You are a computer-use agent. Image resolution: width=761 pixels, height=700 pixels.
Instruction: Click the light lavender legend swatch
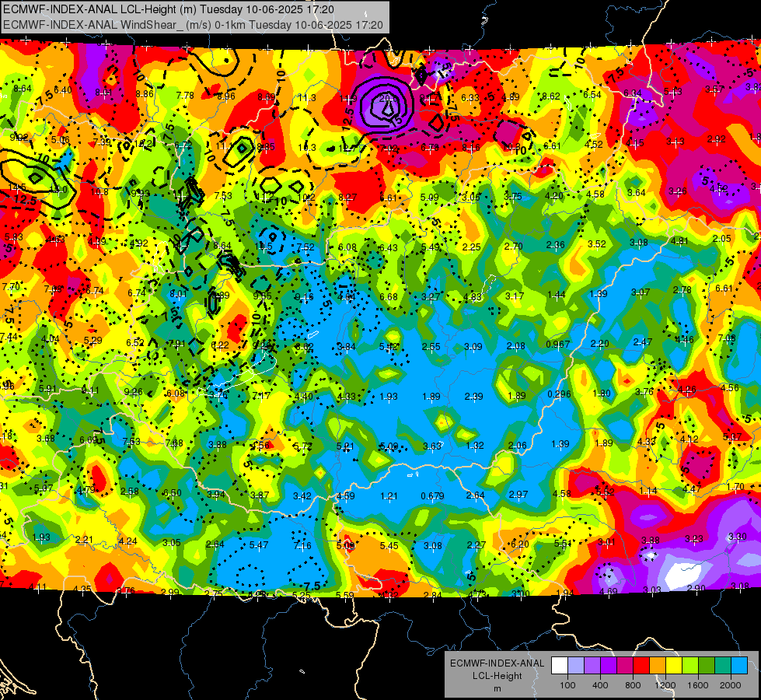coord(575,666)
